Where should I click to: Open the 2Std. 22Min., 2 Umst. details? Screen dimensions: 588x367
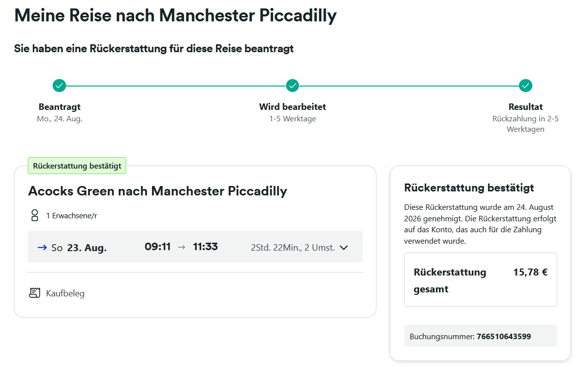tap(293, 248)
